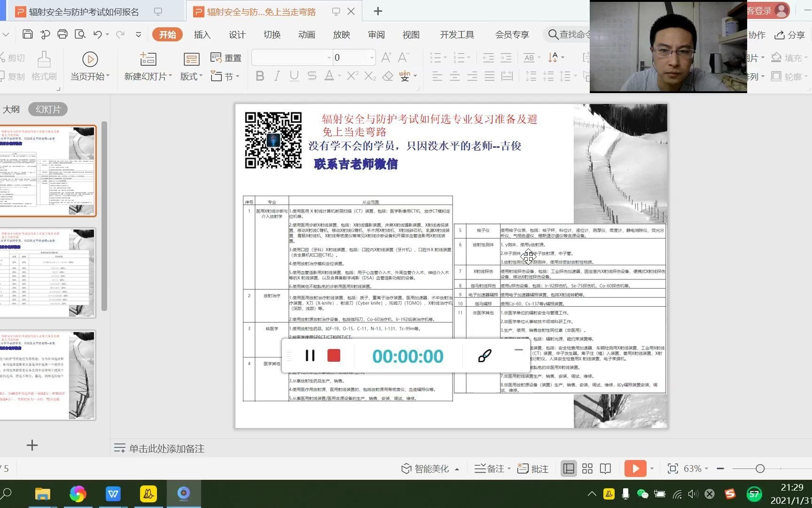Open the 批注 (Comments) panel
This screenshot has width=812, height=508.
[532, 468]
